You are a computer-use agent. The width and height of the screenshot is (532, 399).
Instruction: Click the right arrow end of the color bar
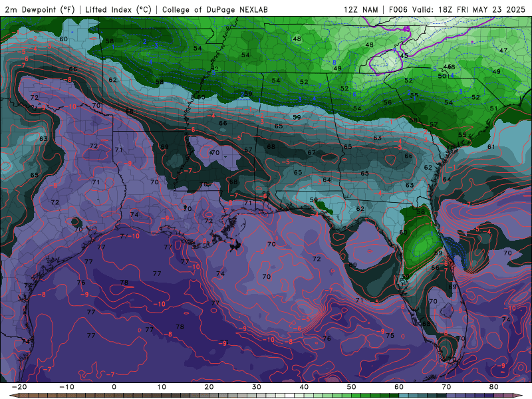518,396
